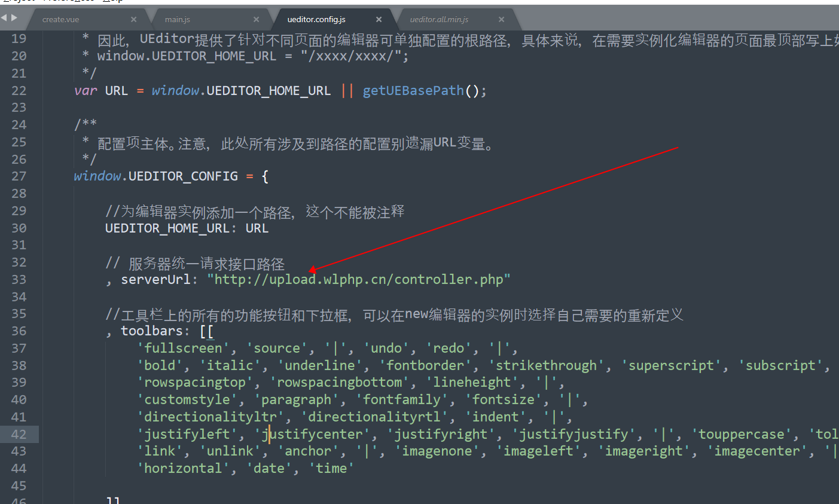The width and height of the screenshot is (839, 504).
Task: Close the create.vue tab
Action: pos(133,20)
